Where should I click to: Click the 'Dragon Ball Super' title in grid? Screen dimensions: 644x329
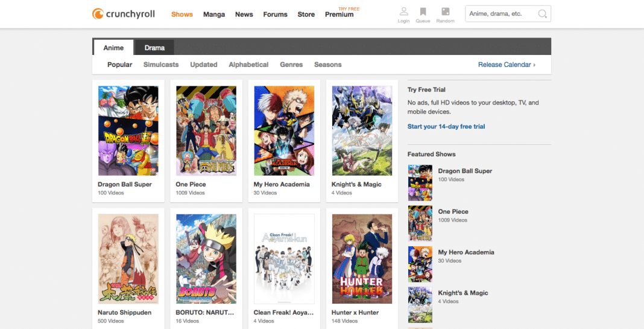pos(125,184)
